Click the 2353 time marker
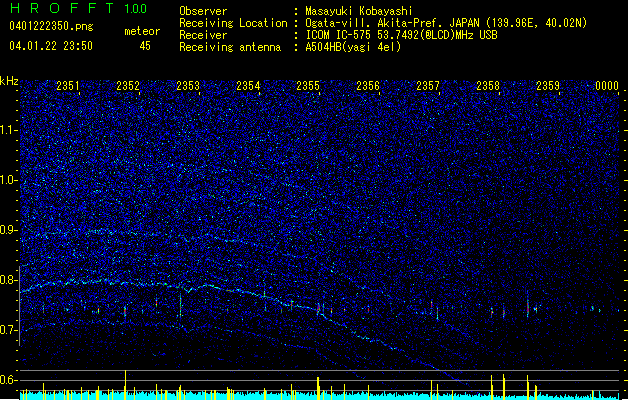The width and height of the screenshot is (629, 400). point(188,86)
